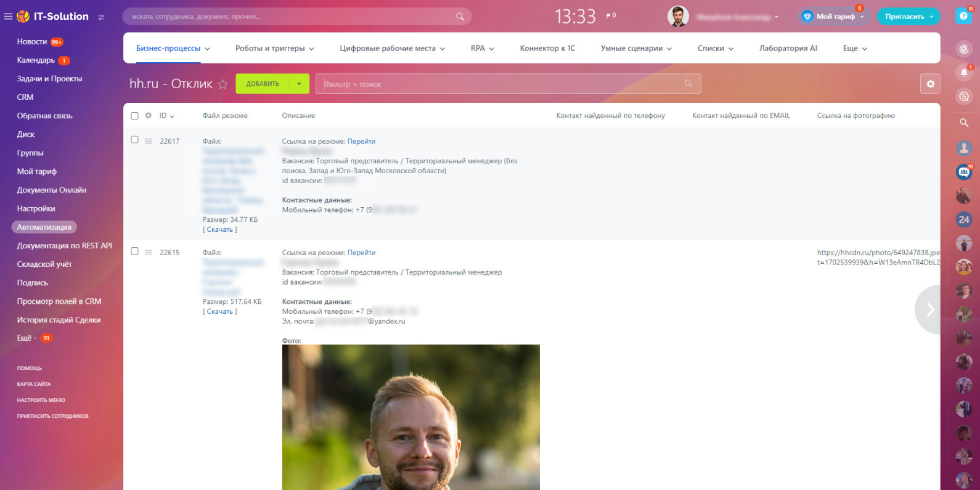Select the checkbox for record 22617
The height and width of the screenshot is (490, 980).
pyautogui.click(x=134, y=140)
